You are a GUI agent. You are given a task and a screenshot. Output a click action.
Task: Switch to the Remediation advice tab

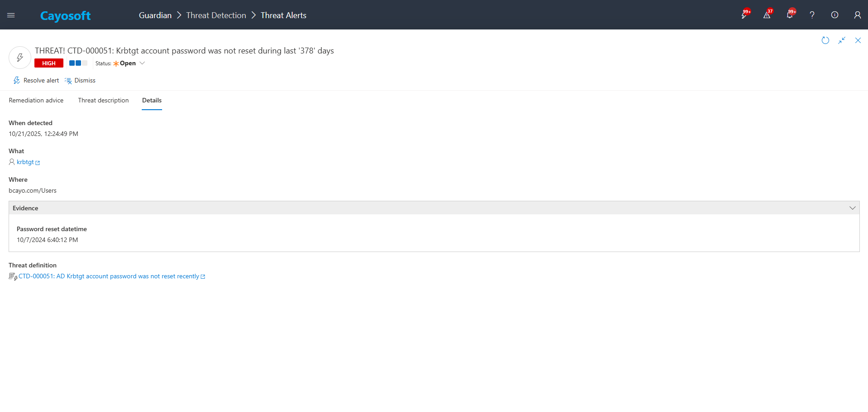click(36, 101)
